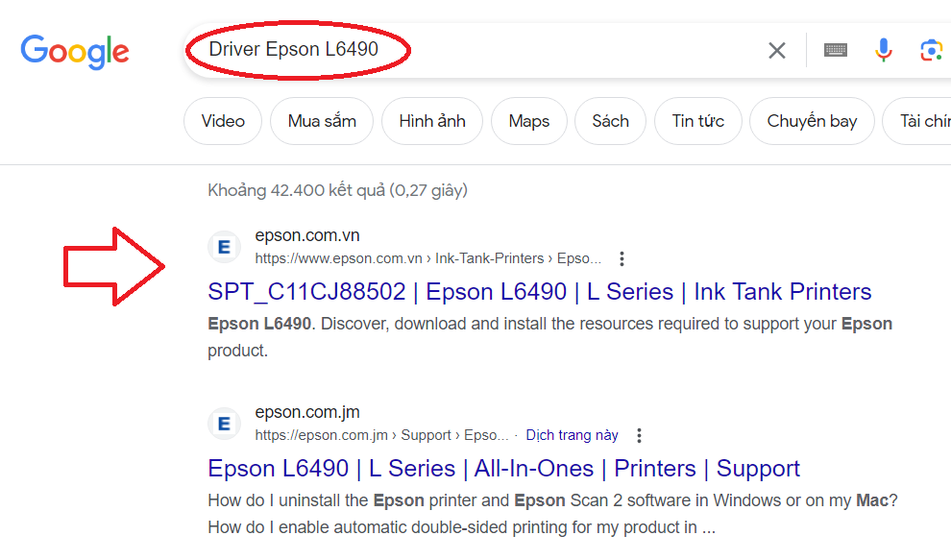Open the Hình ảnh results tab

click(x=432, y=121)
